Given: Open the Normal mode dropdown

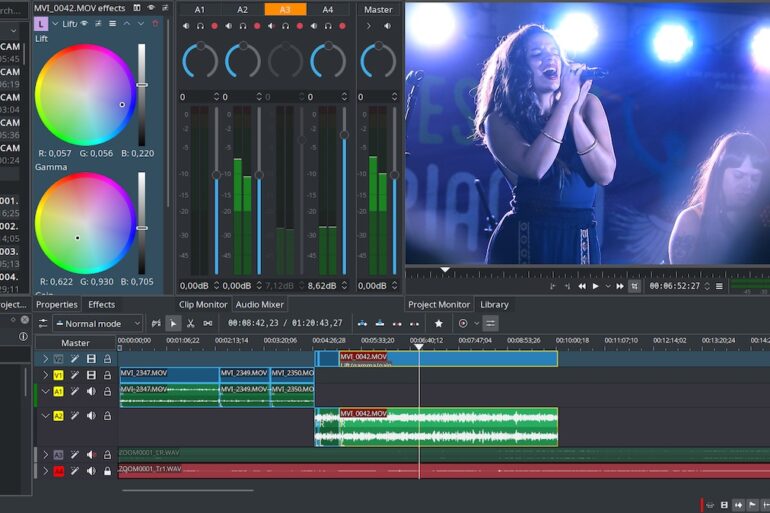Looking at the screenshot, I should pyautogui.click(x=98, y=323).
